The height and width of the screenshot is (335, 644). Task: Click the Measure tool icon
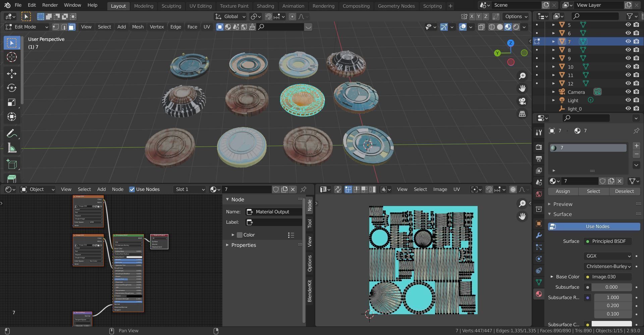(x=12, y=148)
